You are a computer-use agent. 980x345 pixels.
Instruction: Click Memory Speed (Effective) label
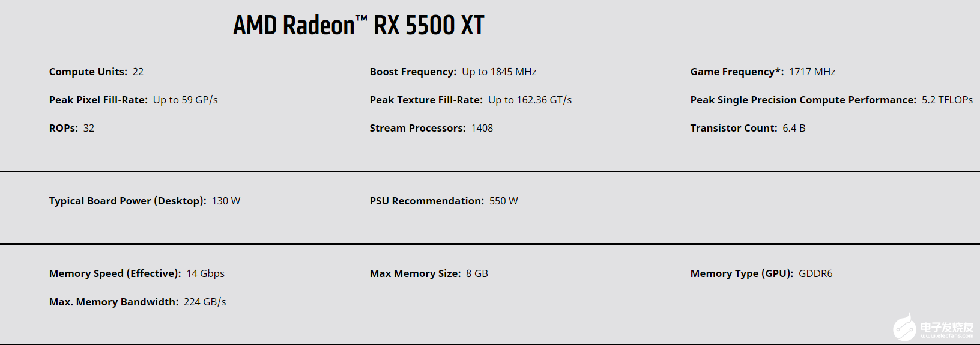tap(115, 273)
